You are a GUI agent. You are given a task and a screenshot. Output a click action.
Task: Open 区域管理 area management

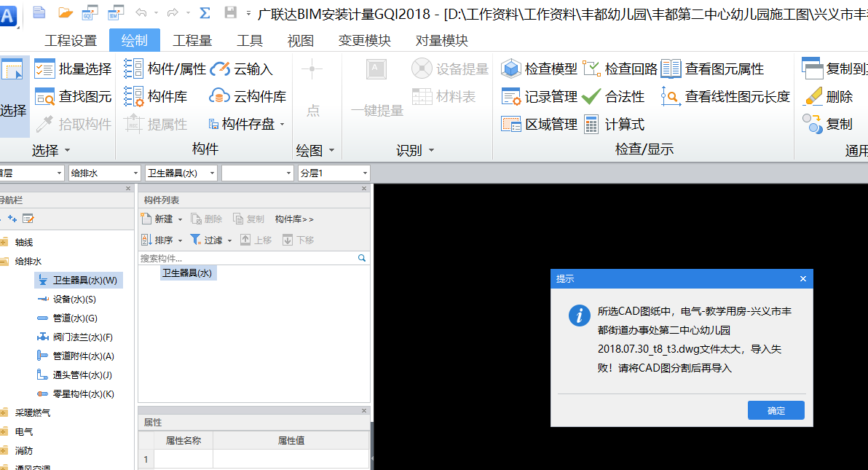coord(539,124)
